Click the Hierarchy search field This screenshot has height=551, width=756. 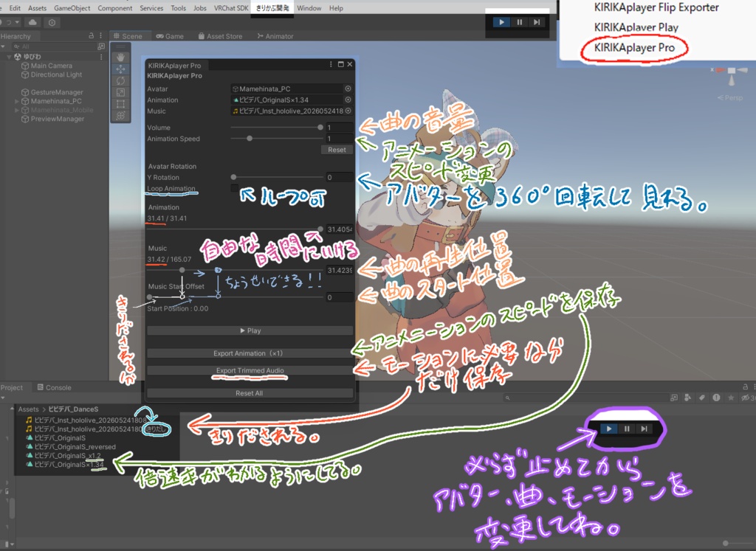pos(53,46)
